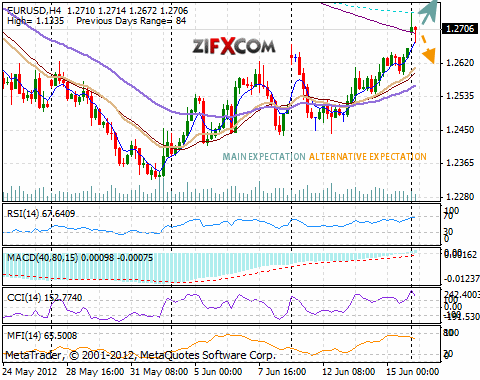This screenshot has width=480, height=380.
Task: Click the MAIN EXPECTATION legend text
Action: pos(264,157)
